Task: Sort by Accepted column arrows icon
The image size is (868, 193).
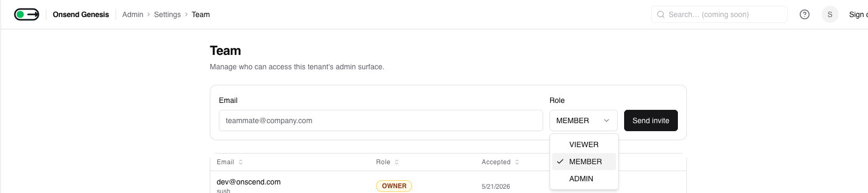Action: click(517, 162)
